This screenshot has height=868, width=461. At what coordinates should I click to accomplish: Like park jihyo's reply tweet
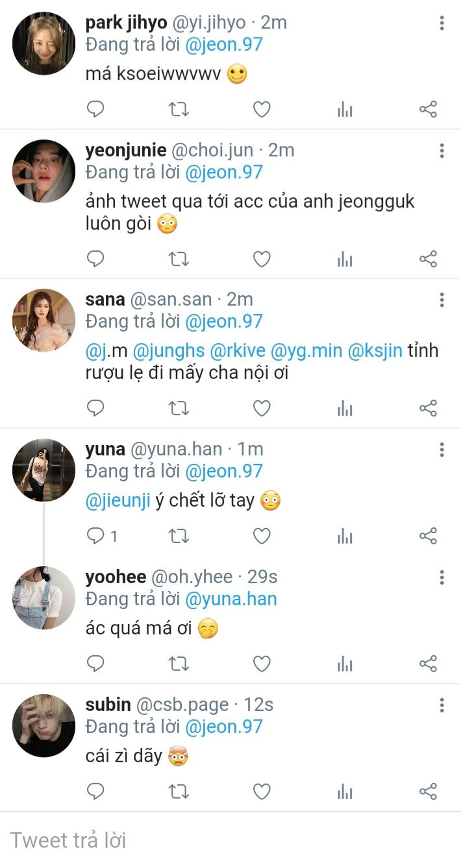click(x=261, y=110)
